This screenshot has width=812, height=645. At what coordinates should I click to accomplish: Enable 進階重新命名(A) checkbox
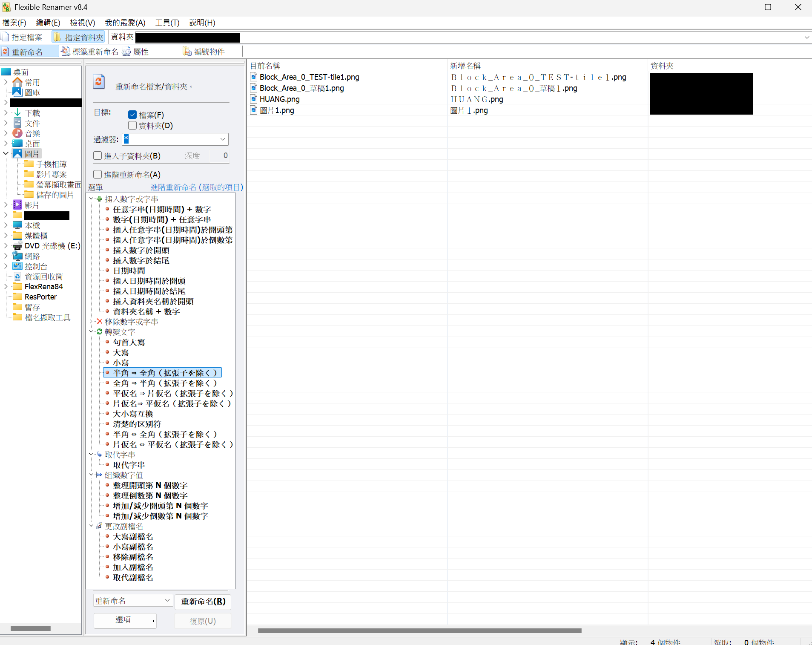click(98, 174)
